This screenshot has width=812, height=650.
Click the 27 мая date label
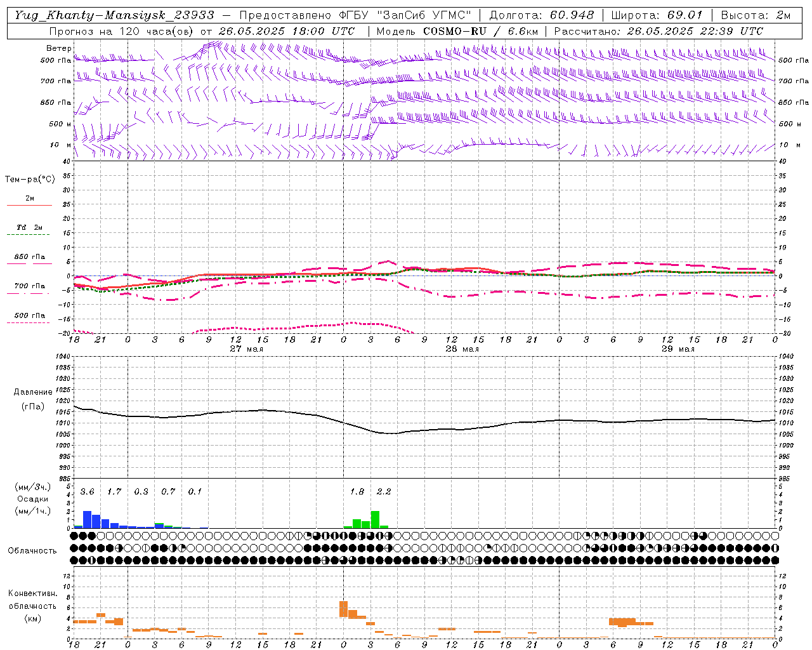pos(246,348)
